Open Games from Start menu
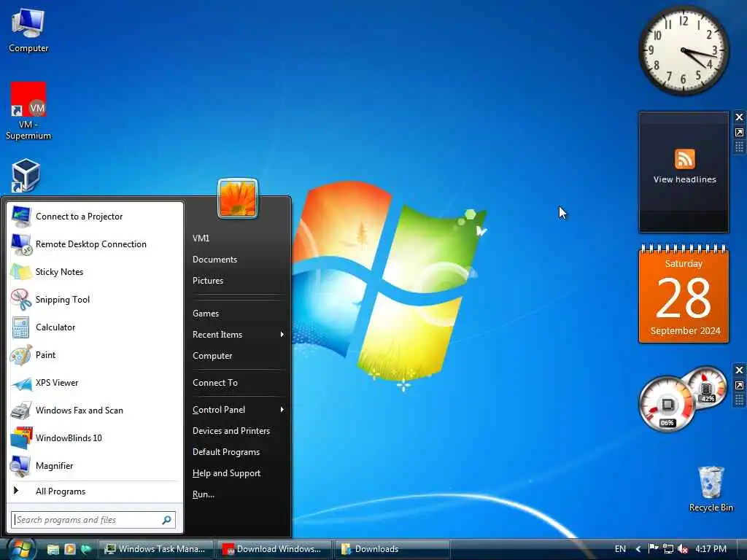This screenshot has width=747, height=560. coord(206,314)
